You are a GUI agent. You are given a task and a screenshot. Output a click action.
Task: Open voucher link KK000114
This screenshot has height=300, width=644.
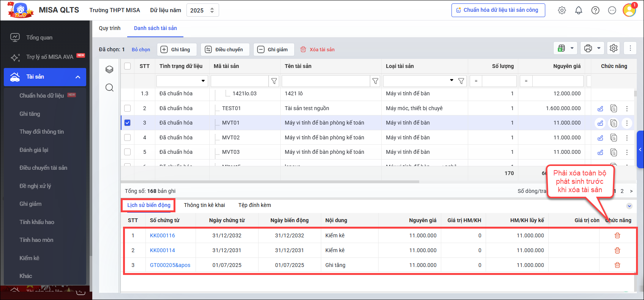(x=162, y=250)
